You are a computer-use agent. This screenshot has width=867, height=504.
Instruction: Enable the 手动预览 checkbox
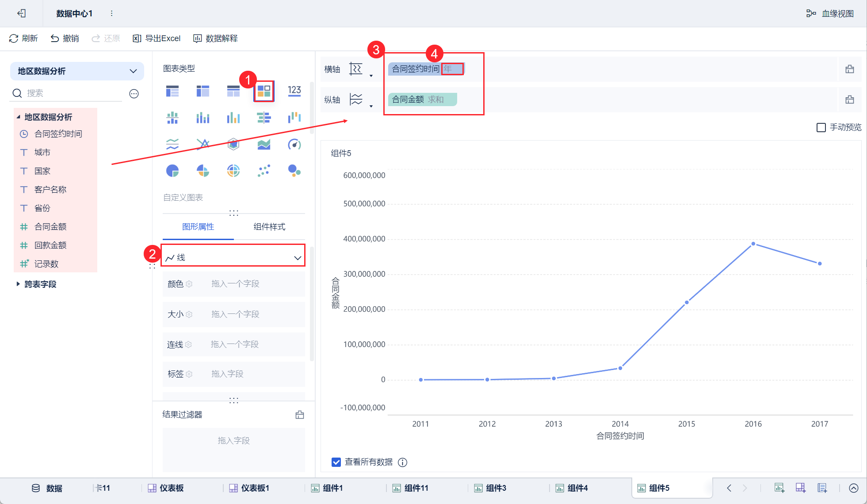821,127
